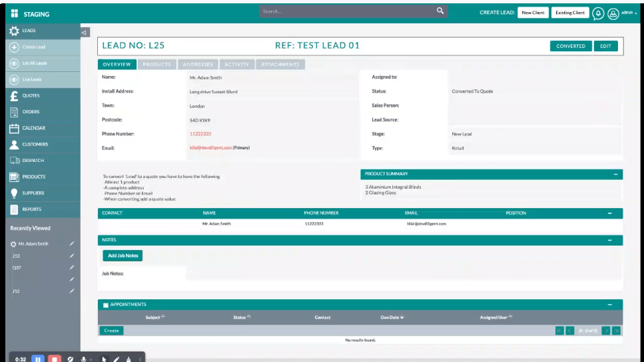Click the New Client button
The image size is (644, 362).
pyautogui.click(x=533, y=13)
